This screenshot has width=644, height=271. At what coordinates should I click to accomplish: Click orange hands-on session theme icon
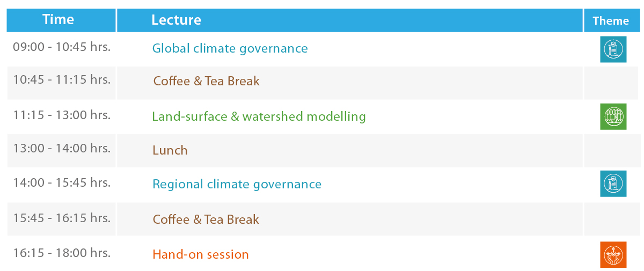click(613, 254)
